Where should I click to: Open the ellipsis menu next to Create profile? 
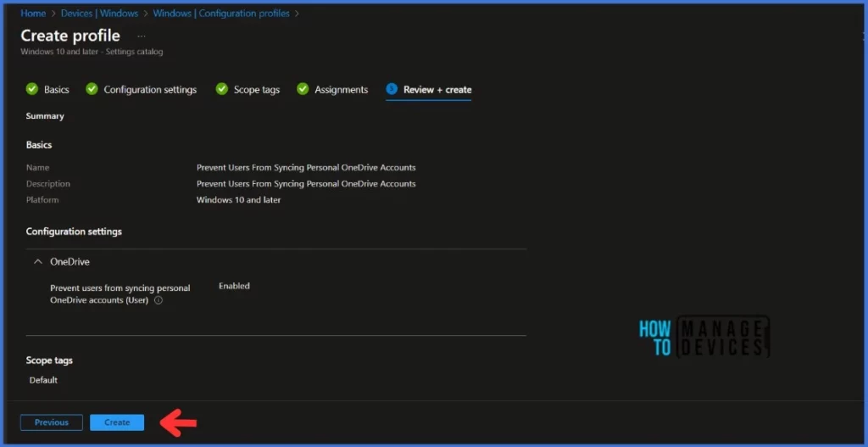[x=142, y=36]
